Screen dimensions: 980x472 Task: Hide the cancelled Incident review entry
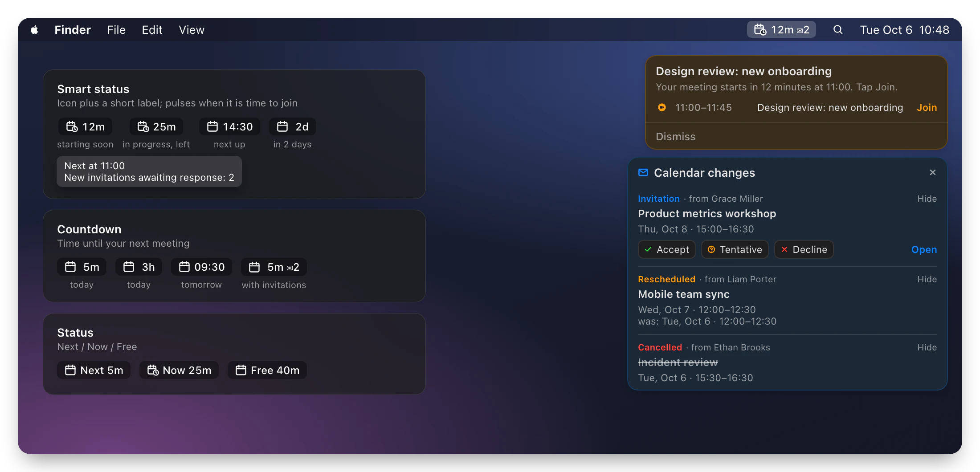pyautogui.click(x=927, y=347)
